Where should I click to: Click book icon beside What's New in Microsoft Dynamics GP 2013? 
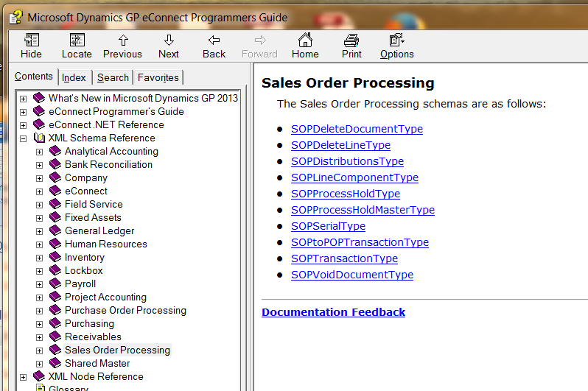pyautogui.click(x=39, y=98)
